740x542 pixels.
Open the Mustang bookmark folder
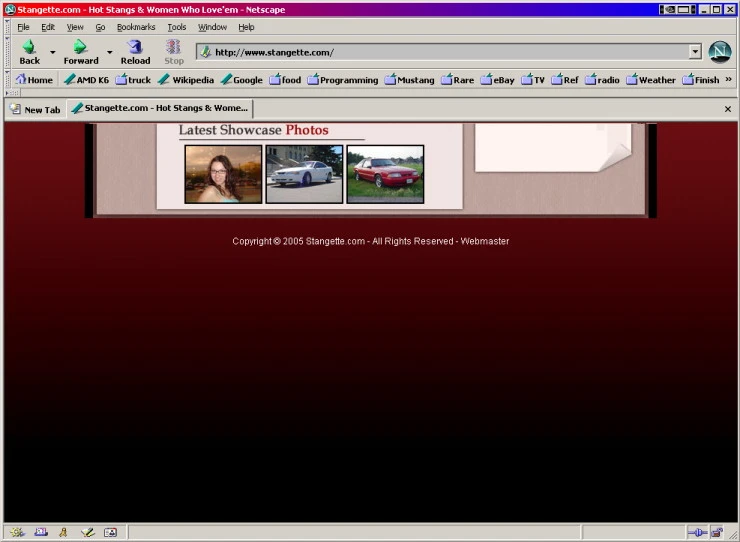point(410,80)
